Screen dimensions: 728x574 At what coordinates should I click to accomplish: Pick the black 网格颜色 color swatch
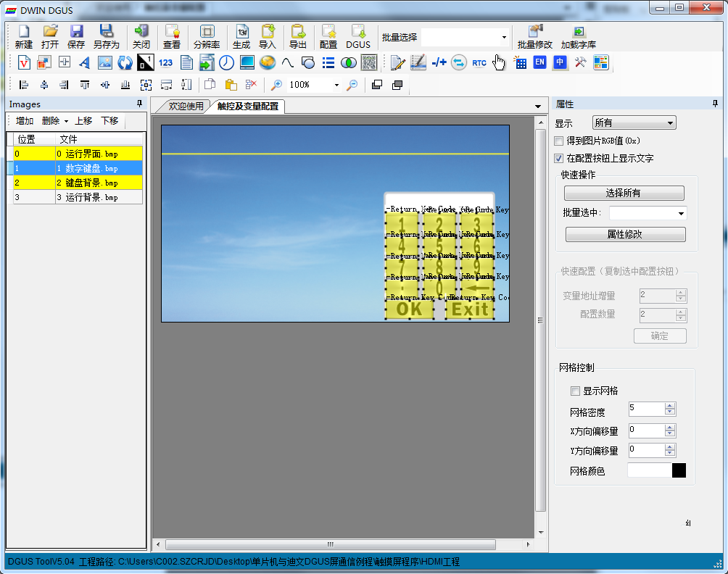(x=679, y=470)
